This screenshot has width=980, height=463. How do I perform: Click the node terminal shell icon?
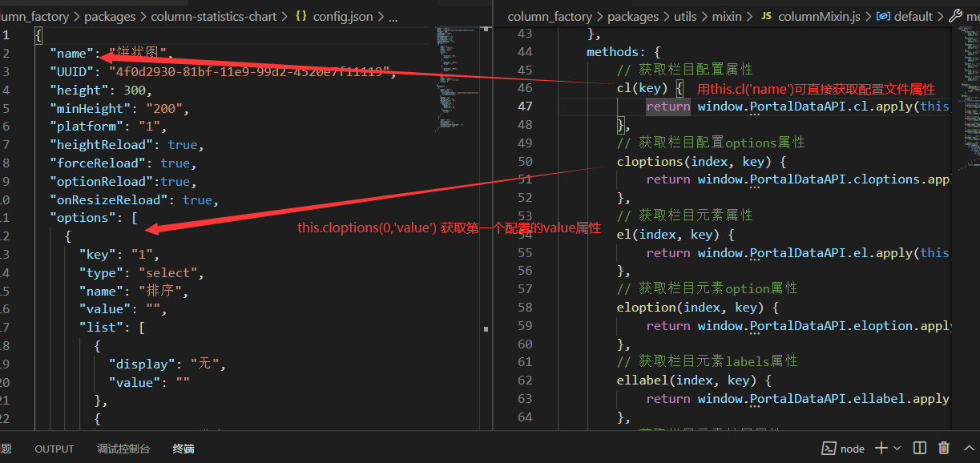tap(829, 449)
